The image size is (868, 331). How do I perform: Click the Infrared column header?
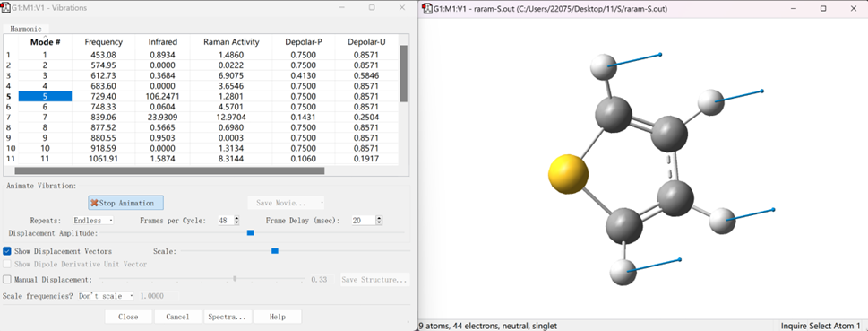click(163, 41)
